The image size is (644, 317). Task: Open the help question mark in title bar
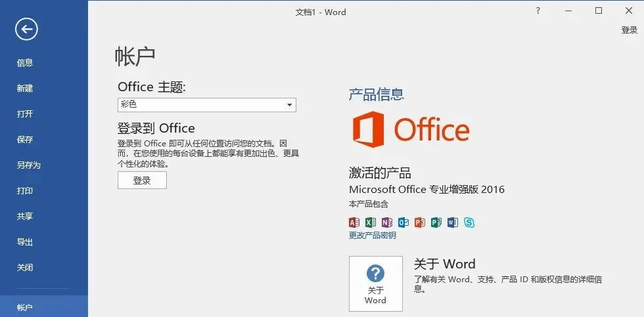(538, 11)
